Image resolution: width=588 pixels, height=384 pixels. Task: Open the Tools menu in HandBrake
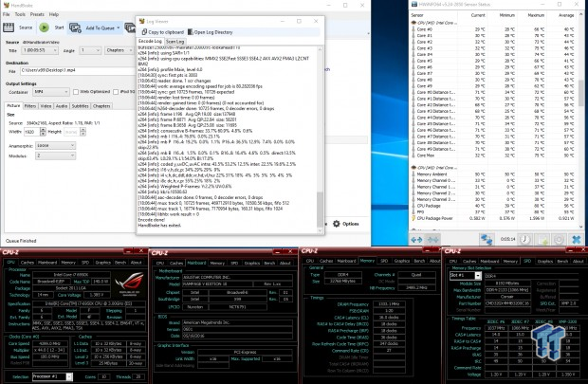[20, 14]
